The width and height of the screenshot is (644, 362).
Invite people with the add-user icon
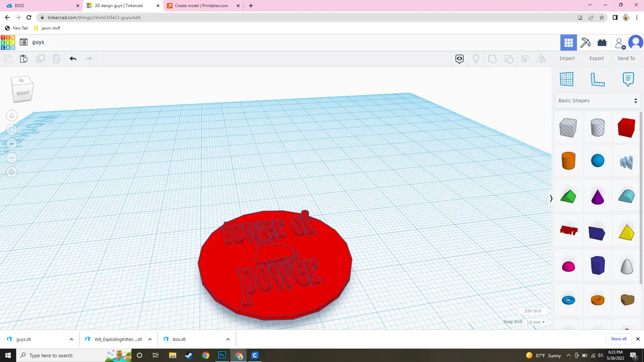click(620, 42)
